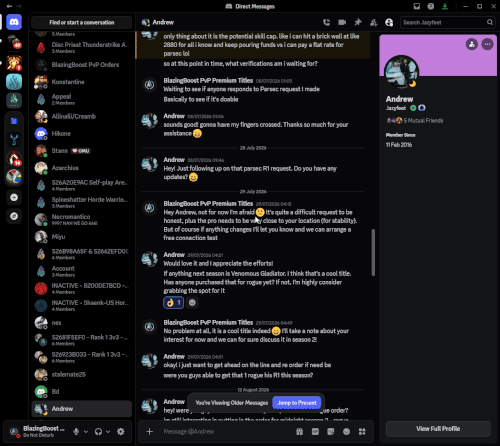Open the Account group conversation

pos(82,271)
